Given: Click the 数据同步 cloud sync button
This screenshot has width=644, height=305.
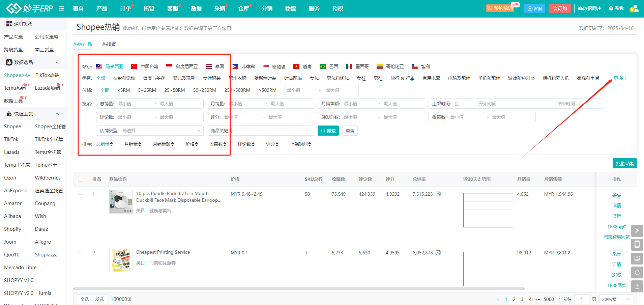Looking at the screenshot, I should (x=590, y=8).
